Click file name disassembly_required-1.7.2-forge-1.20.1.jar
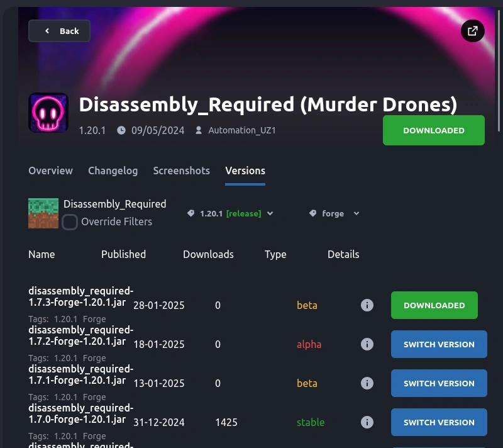The width and height of the screenshot is (503, 448). coord(81,335)
